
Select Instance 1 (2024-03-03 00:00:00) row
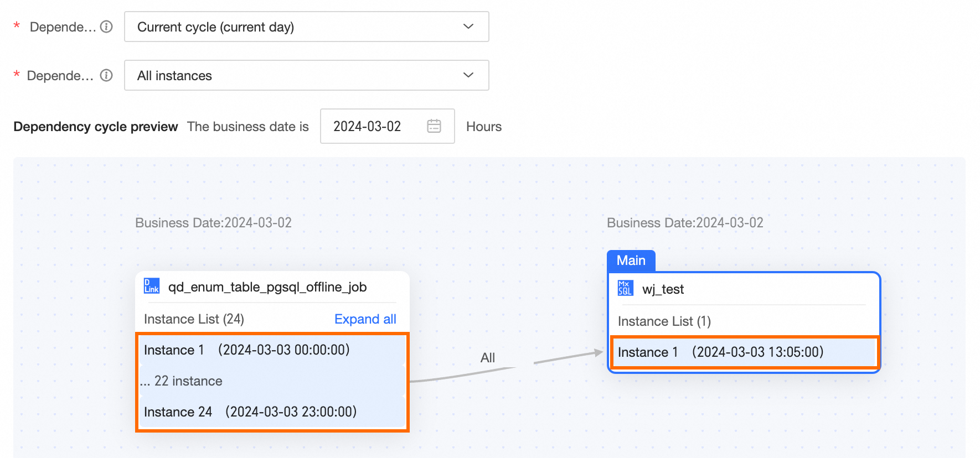click(272, 350)
